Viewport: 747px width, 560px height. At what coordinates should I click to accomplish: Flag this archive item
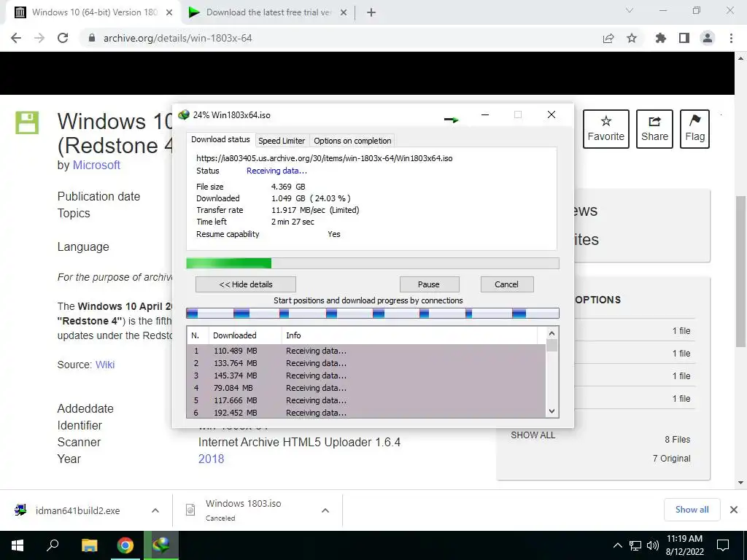pyautogui.click(x=694, y=129)
